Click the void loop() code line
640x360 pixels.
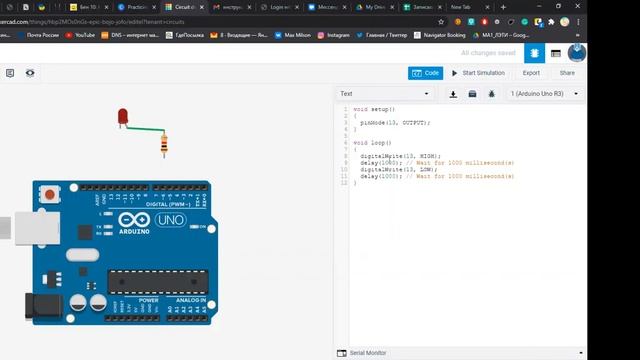coord(372,143)
